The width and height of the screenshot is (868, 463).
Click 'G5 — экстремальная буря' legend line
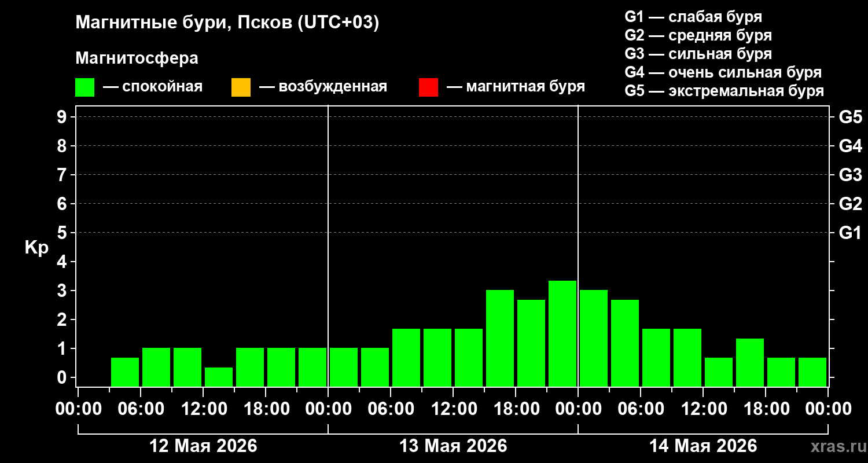(x=724, y=91)
